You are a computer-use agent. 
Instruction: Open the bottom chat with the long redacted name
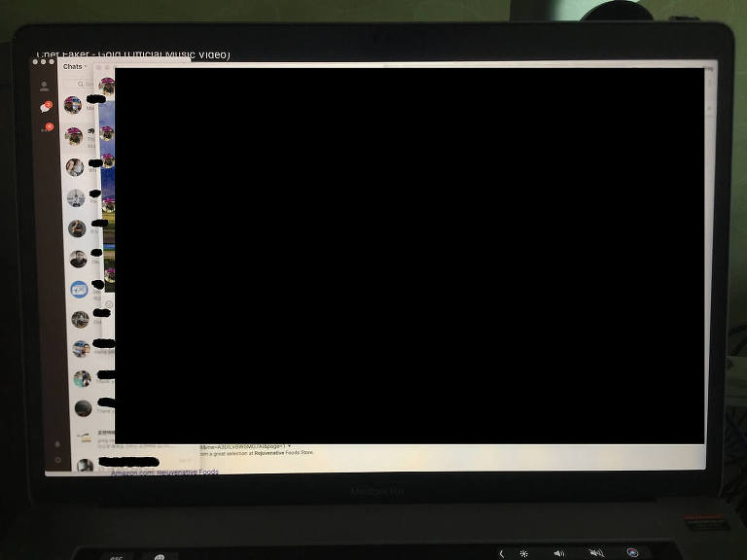128,463
